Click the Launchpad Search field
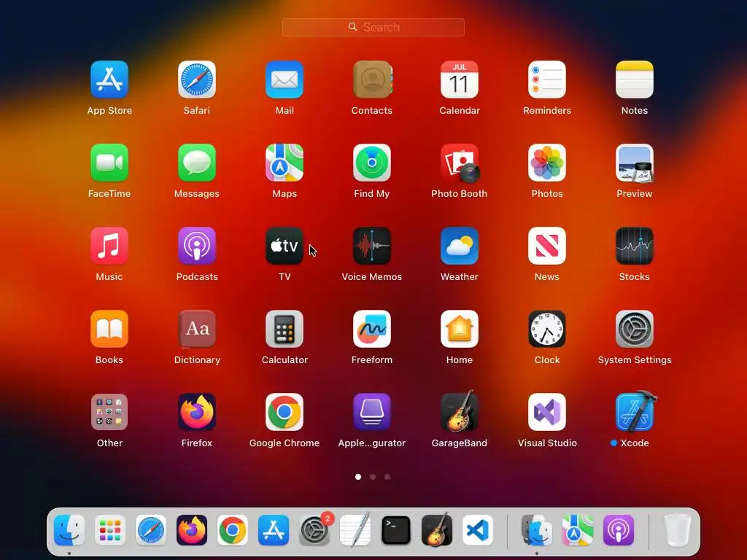Screen dimensions: 747x560 (373, 27)
